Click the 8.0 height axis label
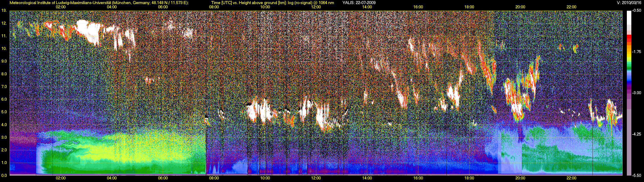The height and width of the screenshot is (182, 644). [4, 74]
